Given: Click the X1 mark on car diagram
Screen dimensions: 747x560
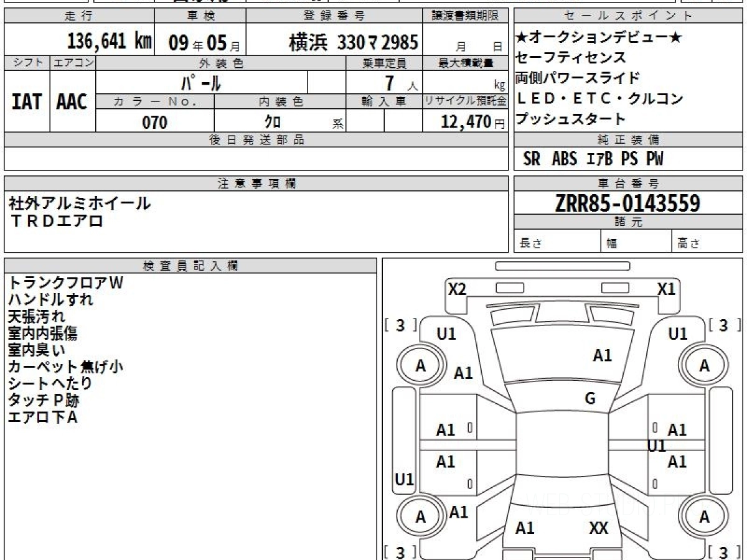Looking at the screenshot, I should (667, 289).
